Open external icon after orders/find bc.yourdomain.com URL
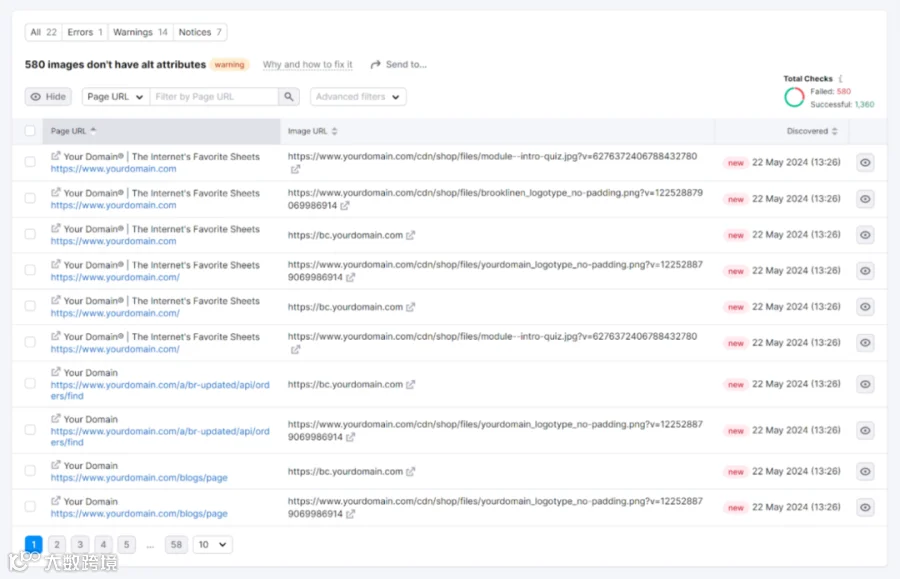The width and height of the screenshot is (900, 579). [x=410, y=384]
